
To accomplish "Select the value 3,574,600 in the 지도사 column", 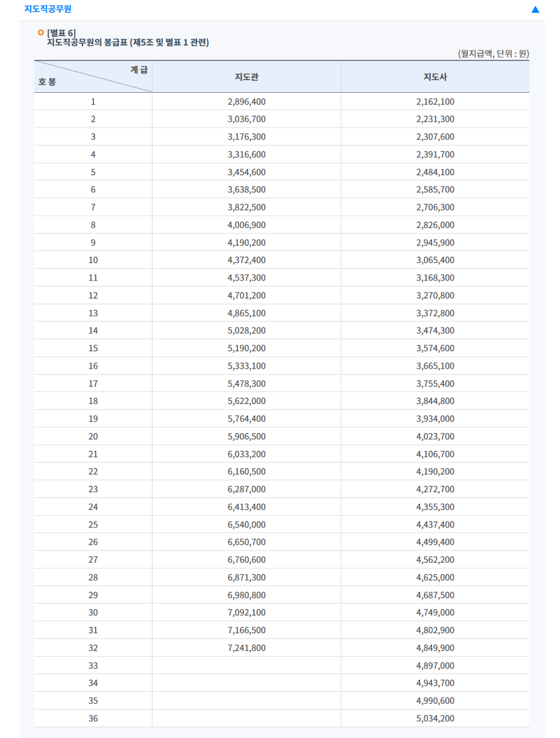I will 435,348.
